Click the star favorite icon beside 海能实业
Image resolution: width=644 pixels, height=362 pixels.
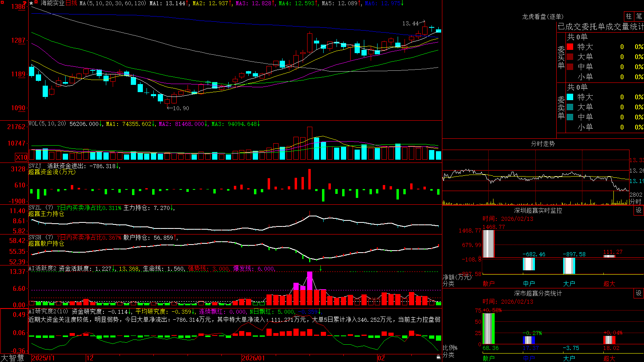coord(31,3)
